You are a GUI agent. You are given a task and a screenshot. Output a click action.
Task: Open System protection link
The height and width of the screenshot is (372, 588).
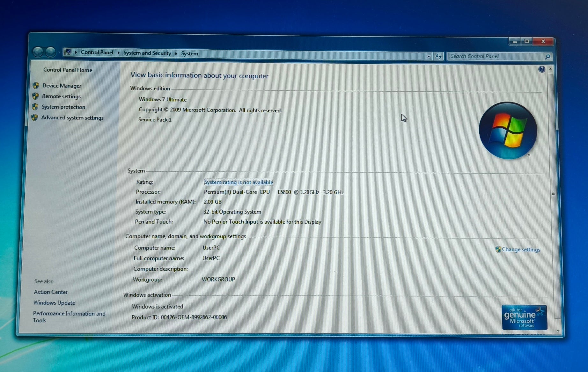click(x=63, y=107)
